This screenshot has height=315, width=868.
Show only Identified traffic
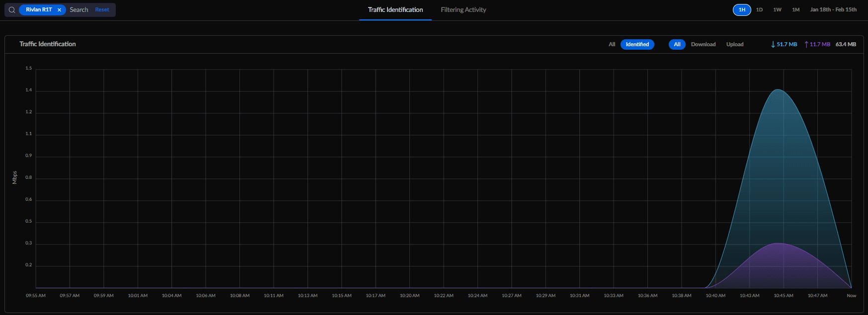click(637, 44)
